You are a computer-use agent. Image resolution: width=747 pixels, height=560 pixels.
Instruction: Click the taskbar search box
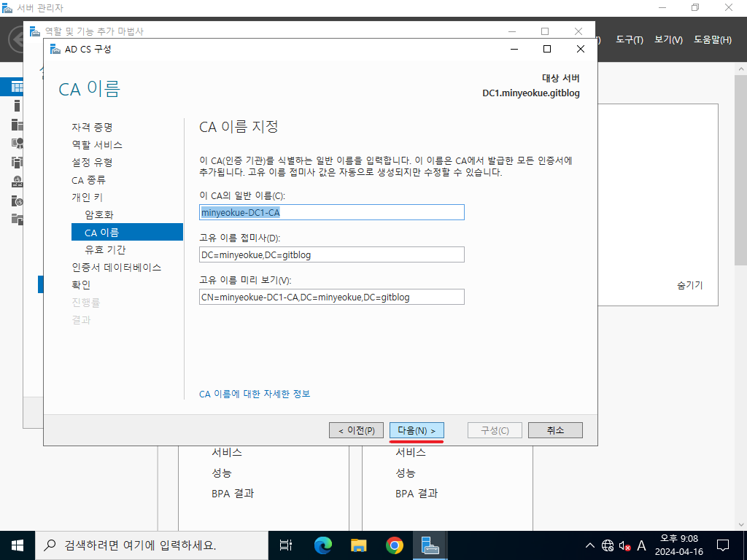pos(152,545)
